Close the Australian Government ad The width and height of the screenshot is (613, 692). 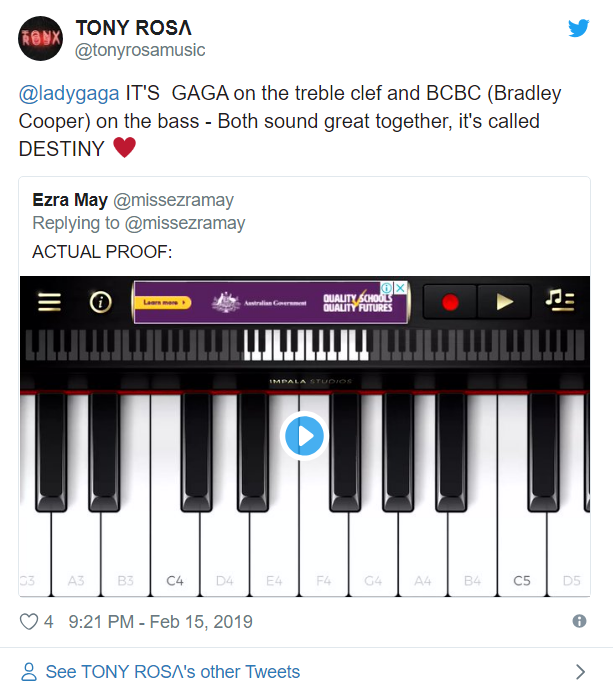(x=400, y=288)
